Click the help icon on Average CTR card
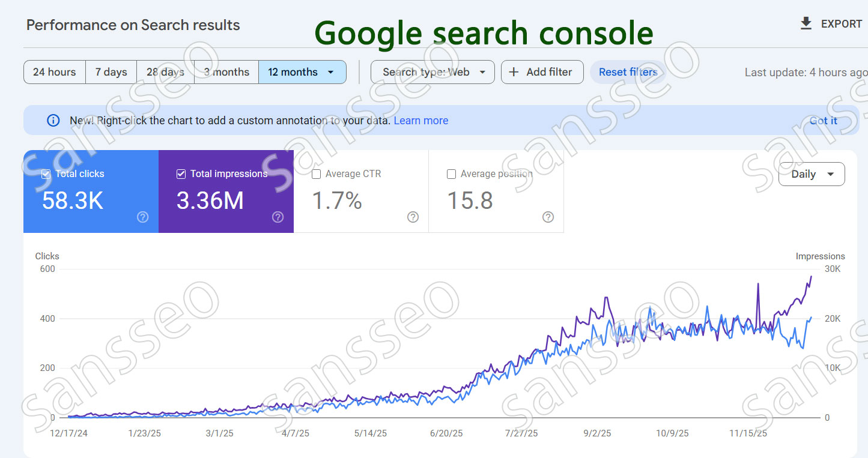 (x=413, y=217)
